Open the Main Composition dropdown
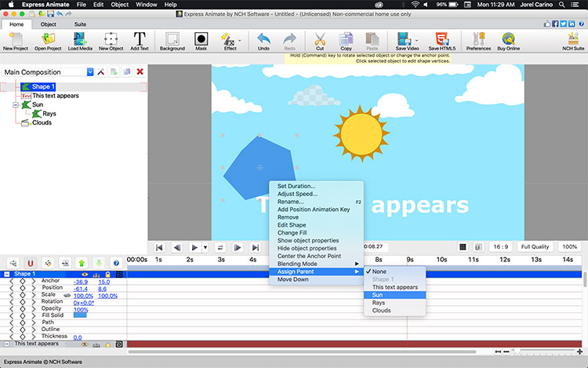Screen dimensions: 588x368 (x=90, y=71)
